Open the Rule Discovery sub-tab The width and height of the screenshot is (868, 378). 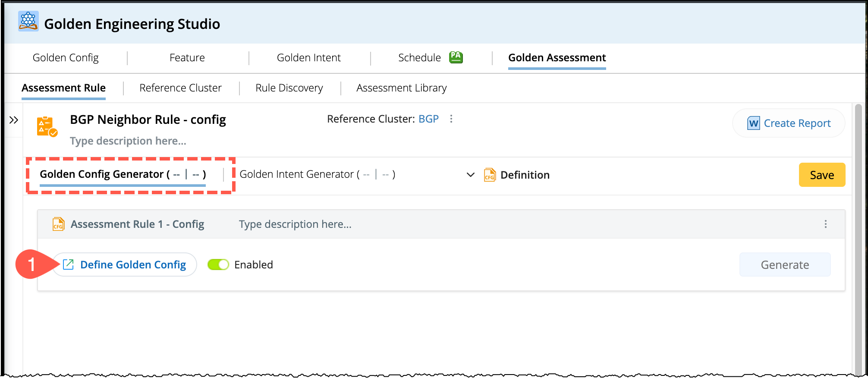click(x=289, y=88)
